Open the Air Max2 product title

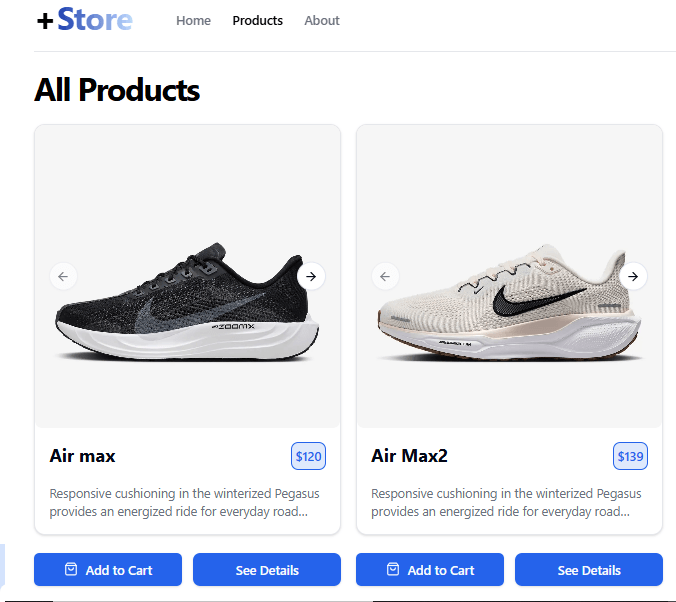pyautogui.click(x=409, y=456)
